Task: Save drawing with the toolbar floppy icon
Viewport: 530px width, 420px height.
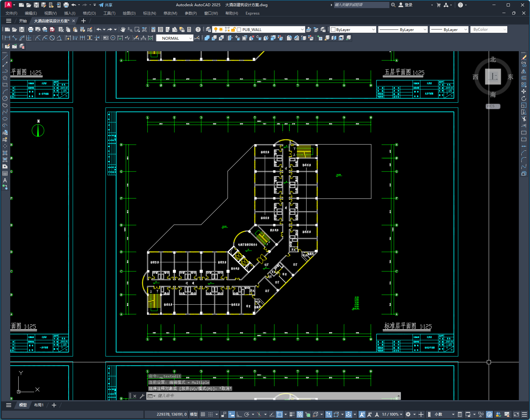Action: [x=22, y=29]
